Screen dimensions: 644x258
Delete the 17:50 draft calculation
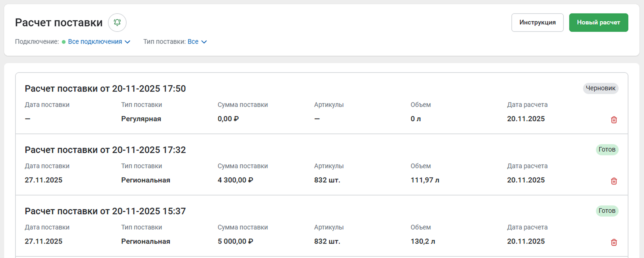(614, 120)
